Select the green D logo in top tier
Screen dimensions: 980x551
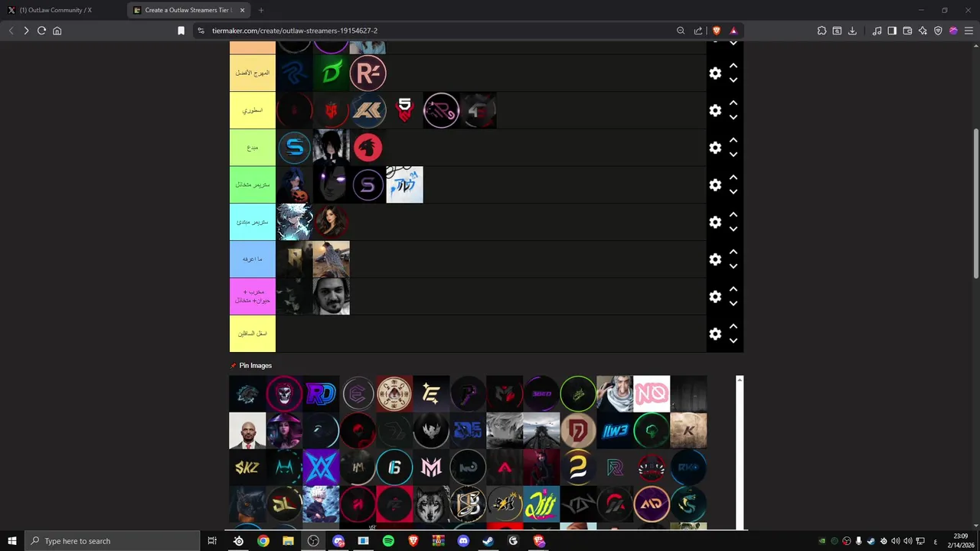[x=331, y=73]
